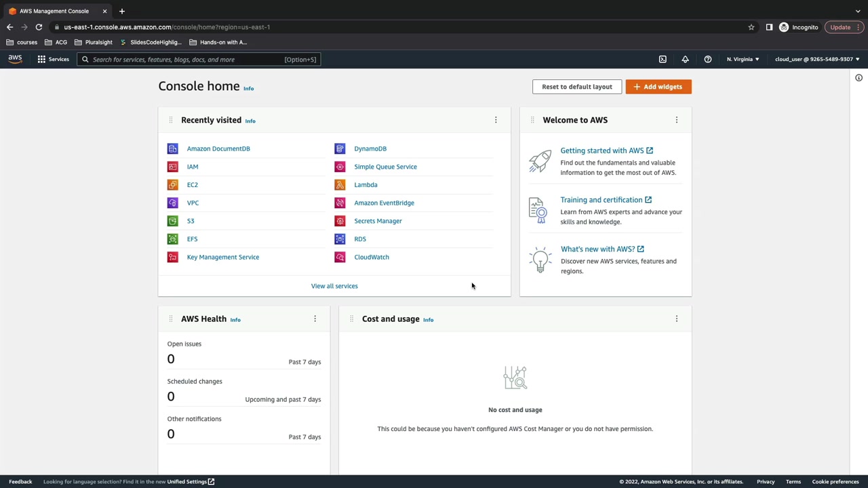Click the RDS service icon
Image resolution: width=868 pixels, height=488 pixels.
point(340,239)
